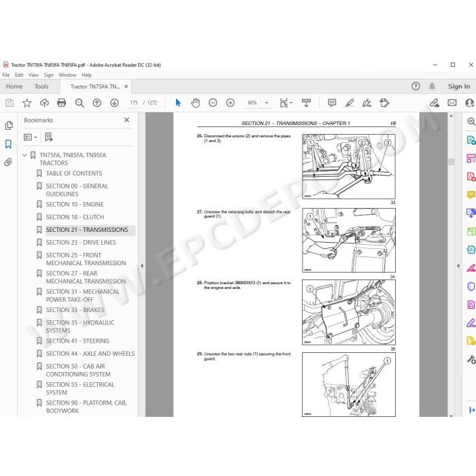Open the Window menu
Image resolution: width=476 pixels, height=476 pixels.
coord(67,75)
